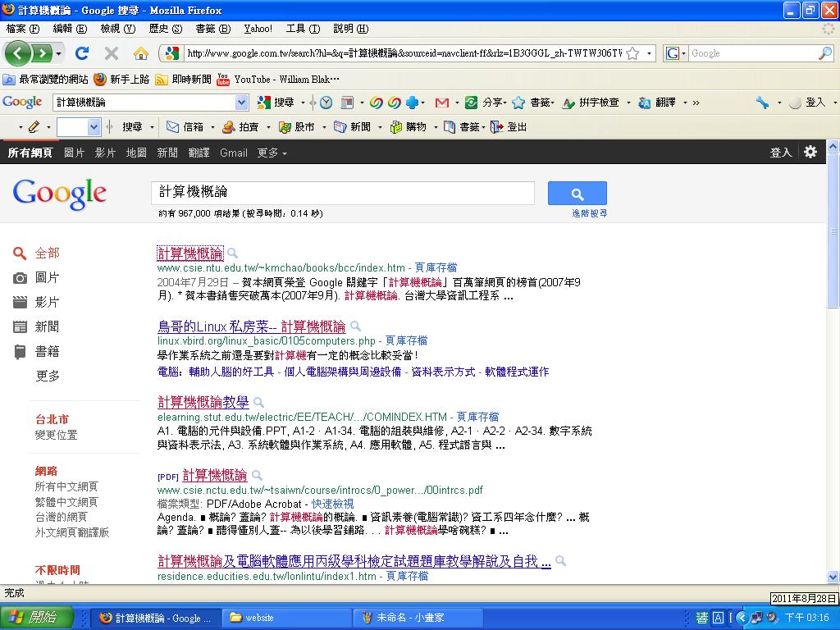Click the 拼字檢查 spell check button
Viewport: 840px width, 630px height.
[x=591, y=103]
